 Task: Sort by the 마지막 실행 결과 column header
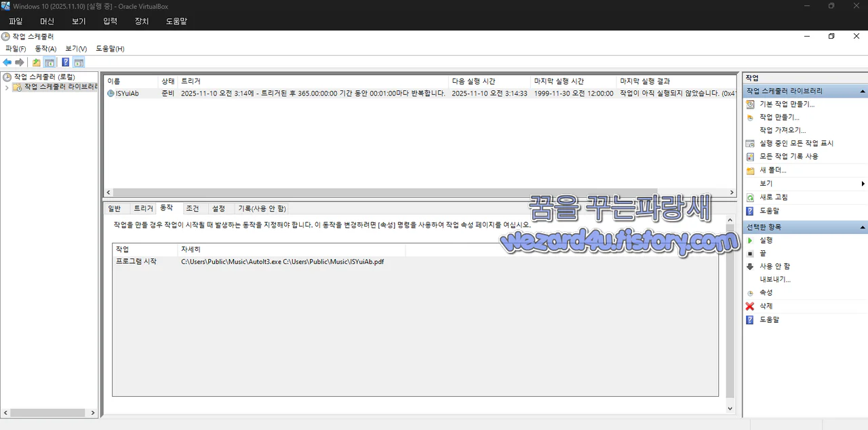click(x=677, y=81)
